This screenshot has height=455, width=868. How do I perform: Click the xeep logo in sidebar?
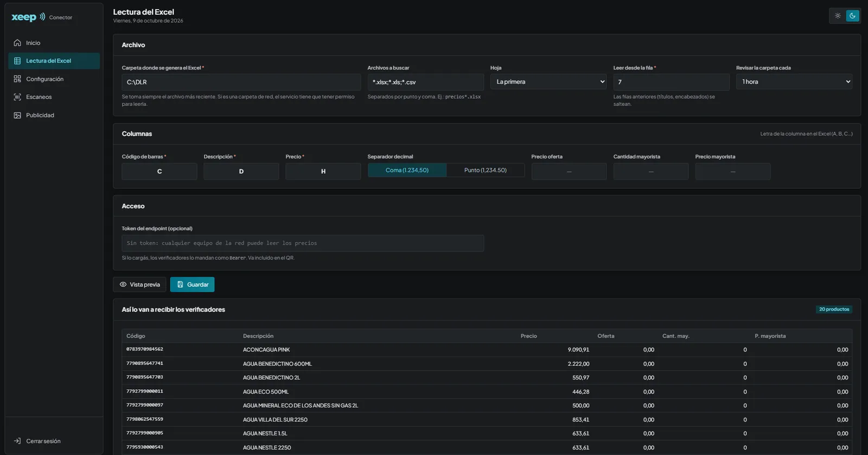28,17
